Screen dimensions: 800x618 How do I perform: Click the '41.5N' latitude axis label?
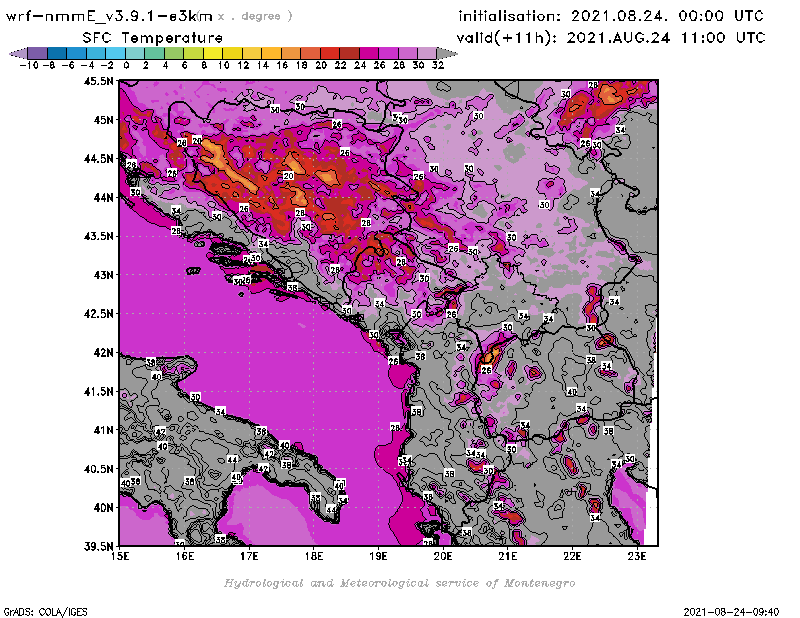click(x=98, y=391)
